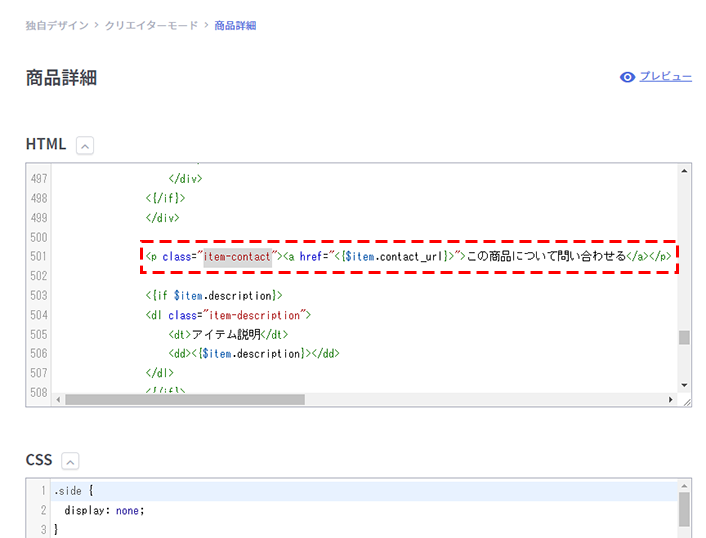The image size is (706, 538).
Task: Click the .side selector in CSS
Action: pos(68,491)
